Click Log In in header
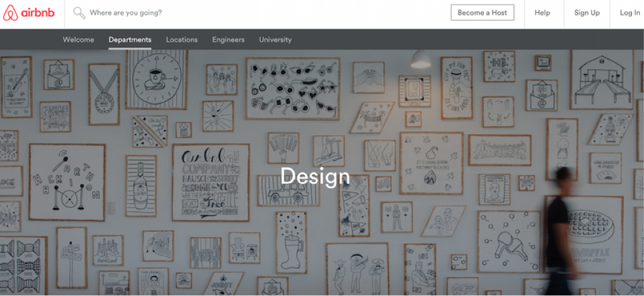The width and height of the screenshot is (644, 296). pos(630,13)
